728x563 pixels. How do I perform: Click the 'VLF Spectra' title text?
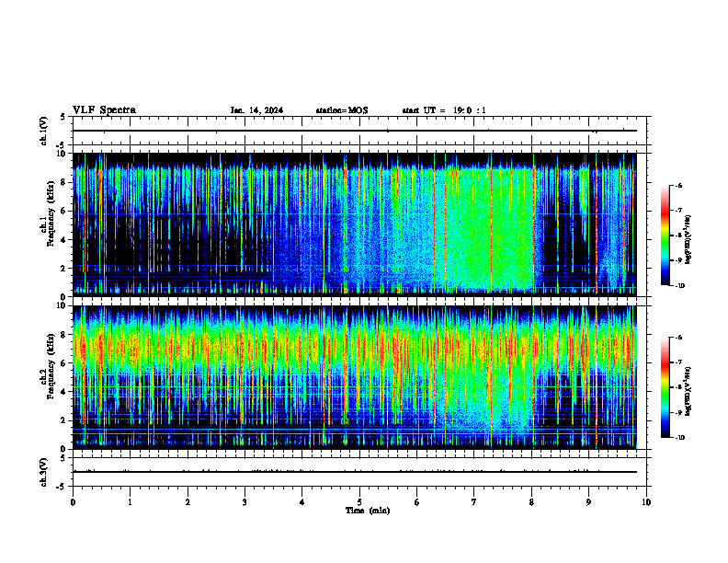coord(104,110)
